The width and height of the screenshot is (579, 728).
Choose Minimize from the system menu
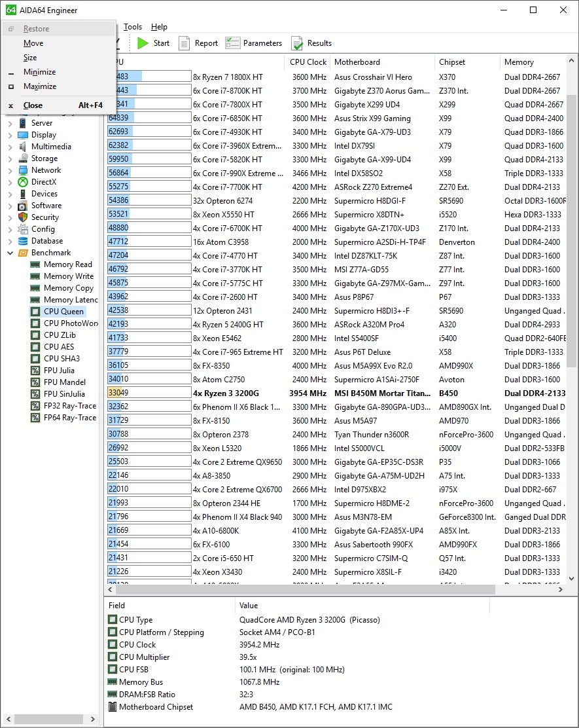coord(58,72)
